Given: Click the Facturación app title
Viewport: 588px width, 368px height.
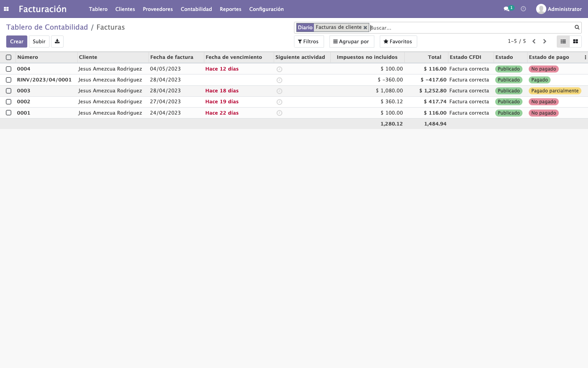Looking at the screenshot, I should 43,9.
